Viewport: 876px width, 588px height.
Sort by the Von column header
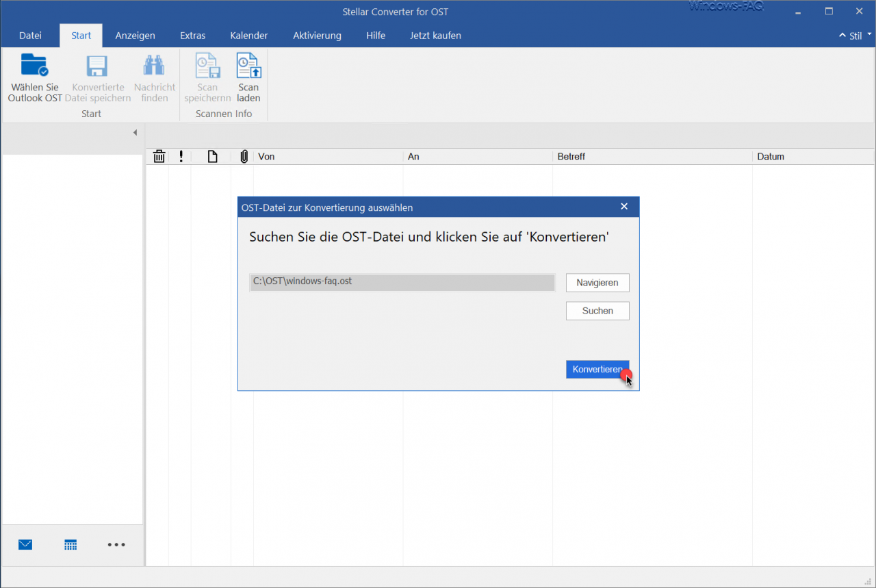tap(328, 157)
